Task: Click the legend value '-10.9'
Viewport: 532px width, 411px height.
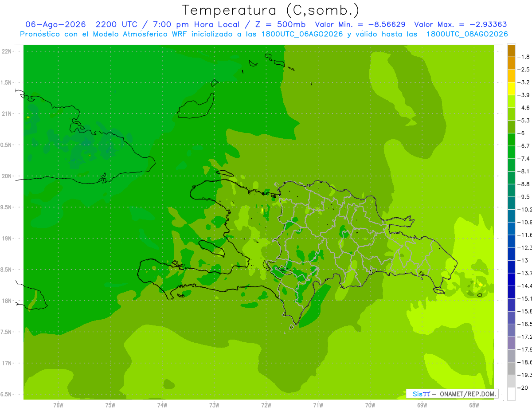Action: coord(525,222)
